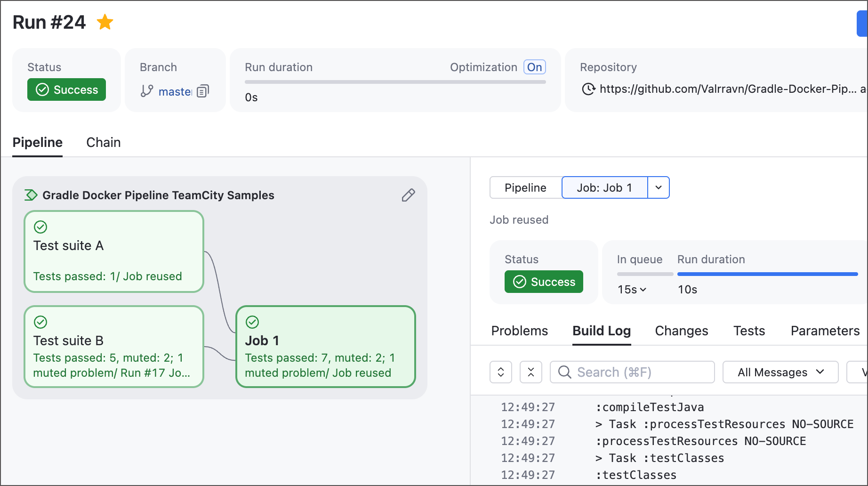The image size is (868, 486).
Task: Select the Job: Job 1 view
Action: [x=604, y=187]
